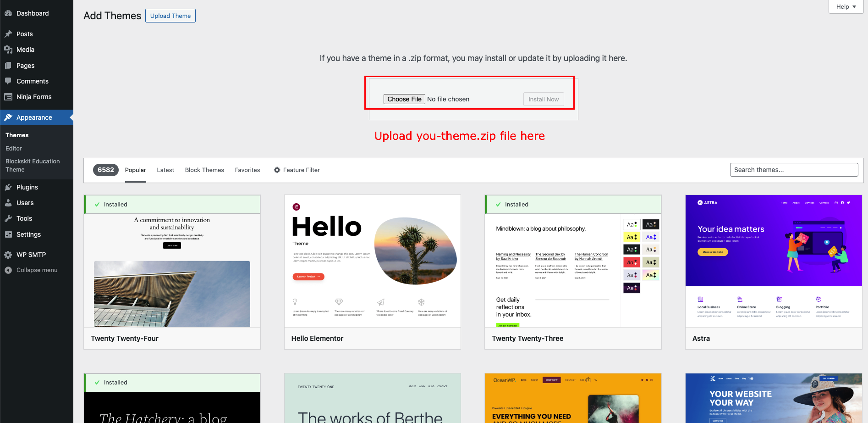Click the Dashboard gauge icon
The height and width of the screenshot is (423, 868).
[8, 13]
